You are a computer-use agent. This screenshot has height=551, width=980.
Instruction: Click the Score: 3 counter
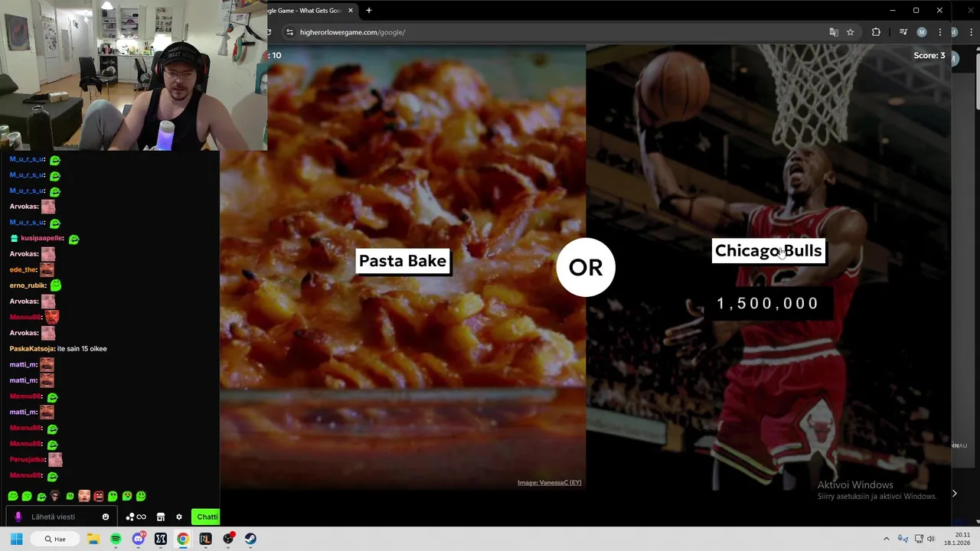coord(929,55)
